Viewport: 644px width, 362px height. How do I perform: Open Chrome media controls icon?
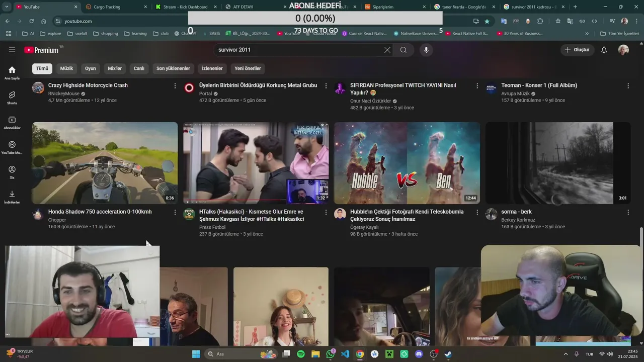(x=612, y=21)
